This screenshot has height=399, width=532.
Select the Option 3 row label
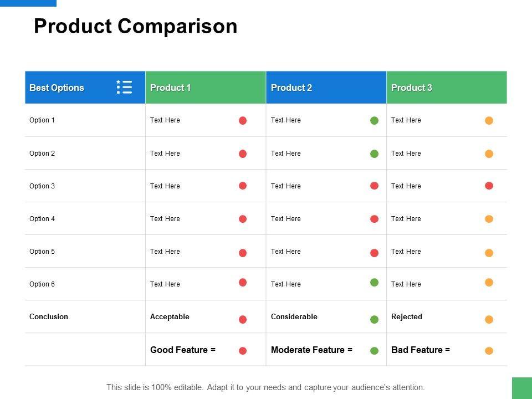[42, 186]
